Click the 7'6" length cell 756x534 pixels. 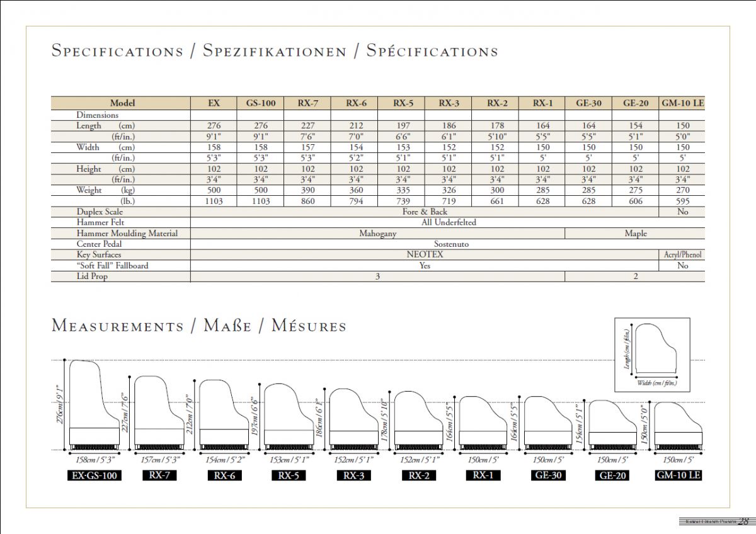pyautogui.click(x=307, y=137)
